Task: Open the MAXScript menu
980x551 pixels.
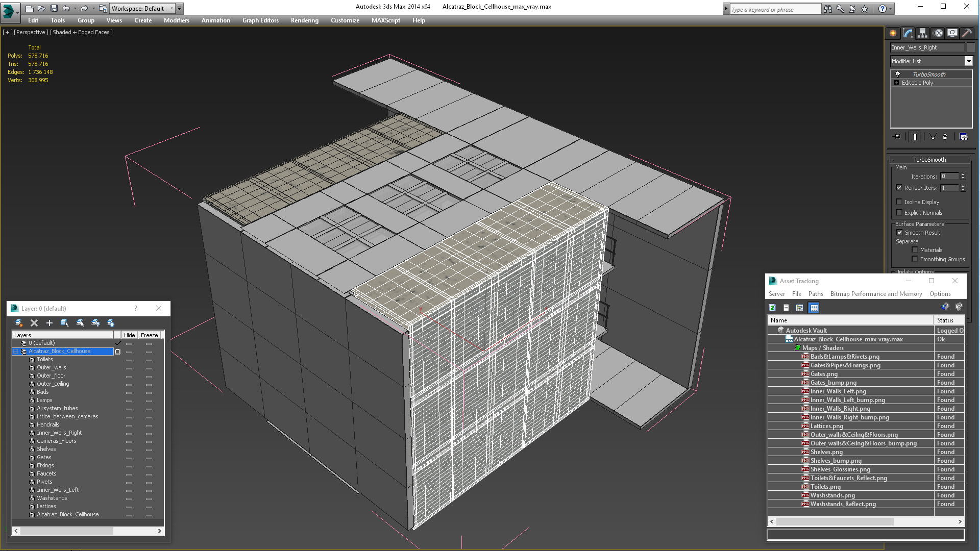Action: (x=386, y=20)
